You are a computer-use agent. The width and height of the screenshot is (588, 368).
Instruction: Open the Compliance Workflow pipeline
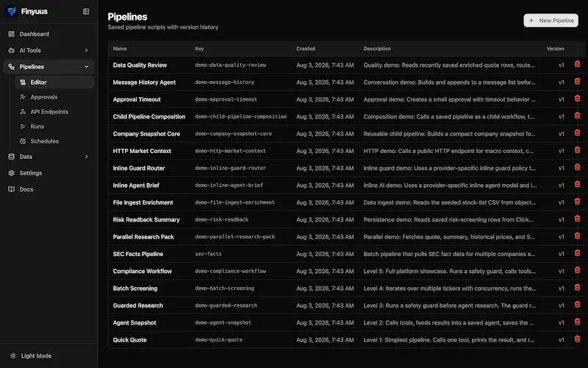click(x=142, y=271)
